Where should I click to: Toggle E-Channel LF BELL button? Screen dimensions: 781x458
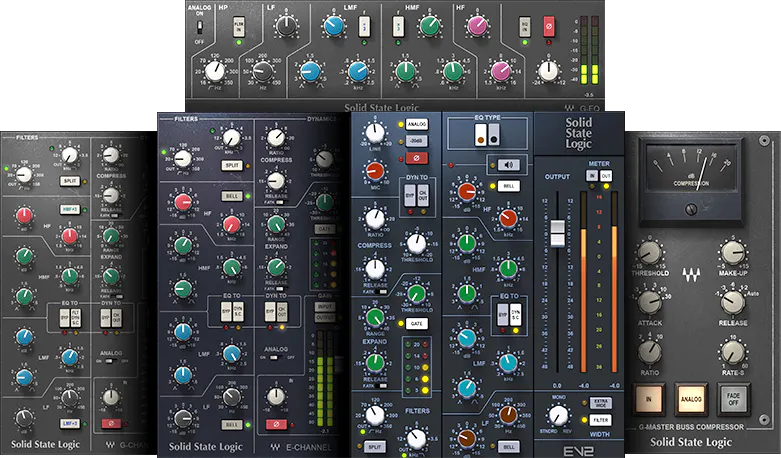(x=232, y=425)
